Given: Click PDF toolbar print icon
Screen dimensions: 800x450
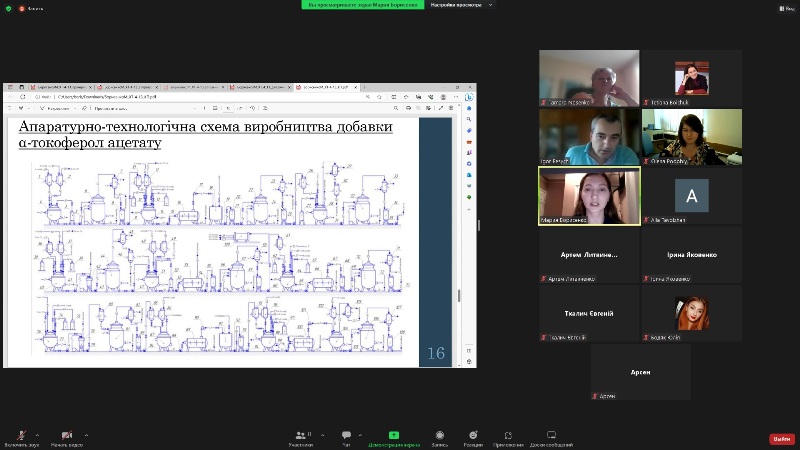Looking at the screenshot, I should point(408,108).
